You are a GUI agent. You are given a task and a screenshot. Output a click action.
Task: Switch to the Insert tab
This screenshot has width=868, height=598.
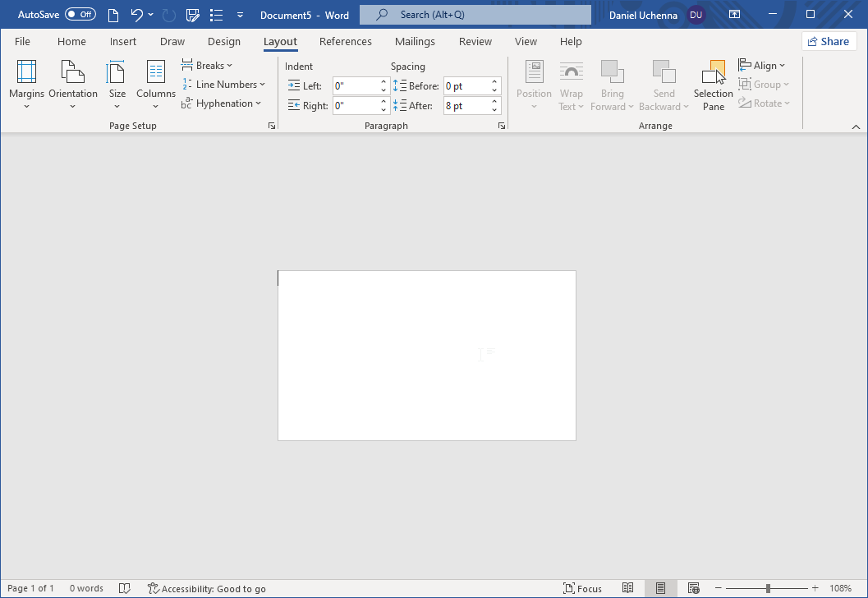point(123,42)
